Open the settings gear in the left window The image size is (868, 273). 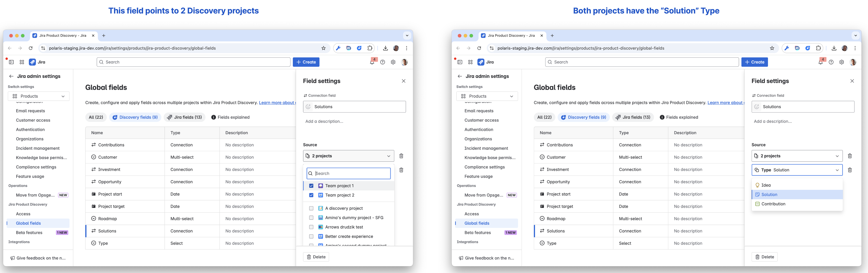[x=393, y=62]
